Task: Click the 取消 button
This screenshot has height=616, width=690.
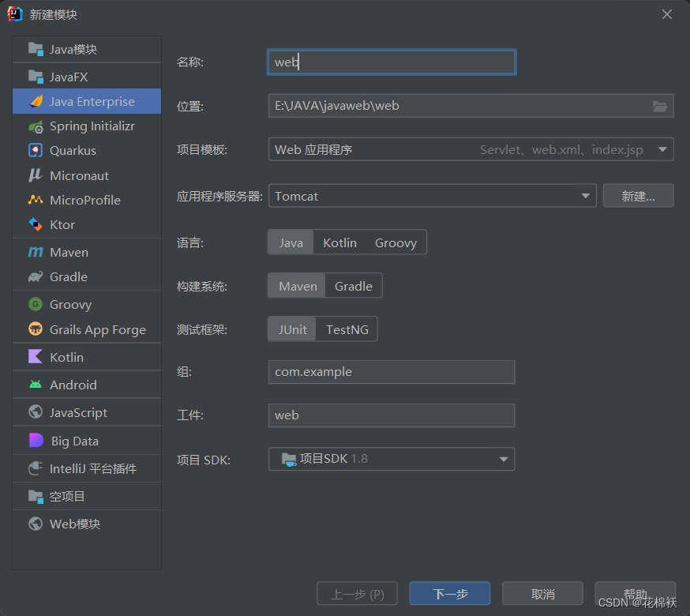Action: click(x=542, y=594)
